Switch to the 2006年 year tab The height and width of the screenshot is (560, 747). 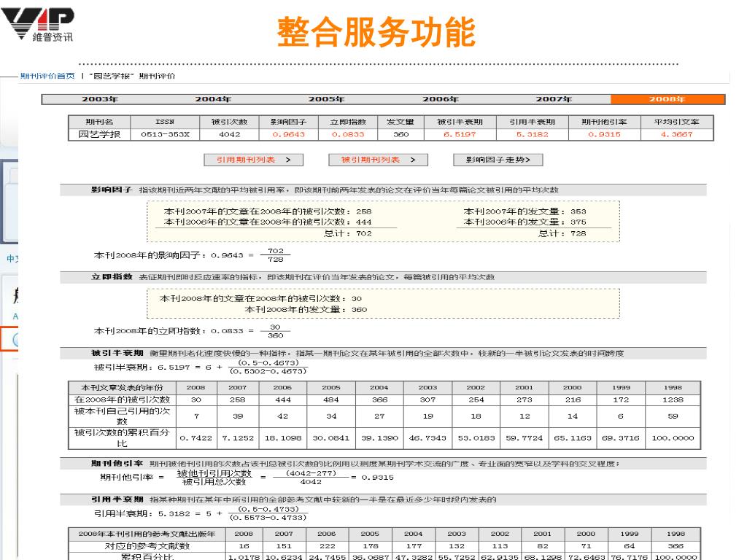[x=440, y=99]
